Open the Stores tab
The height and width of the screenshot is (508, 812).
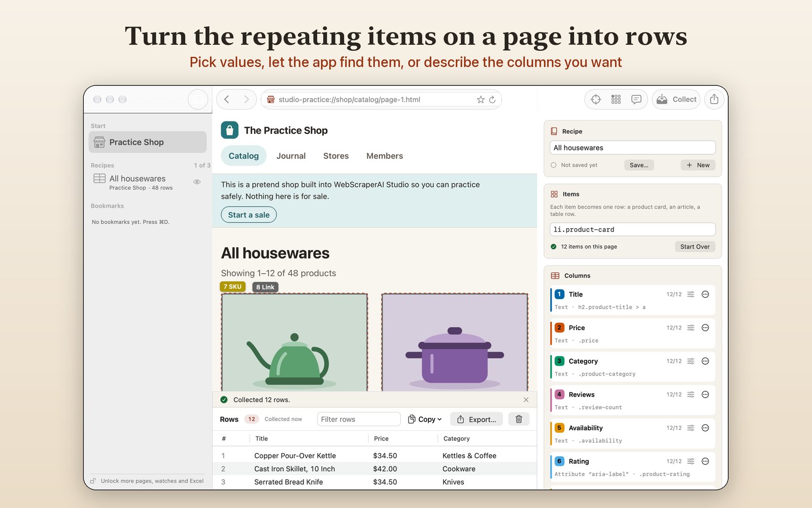pyautogui.click(x=336, y=156)
